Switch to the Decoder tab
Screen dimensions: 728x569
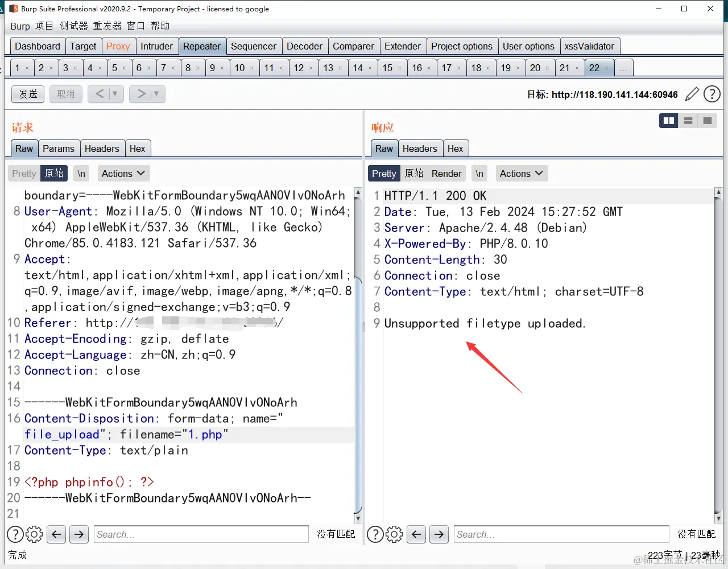pyautogui.click(x=304, y=46)
